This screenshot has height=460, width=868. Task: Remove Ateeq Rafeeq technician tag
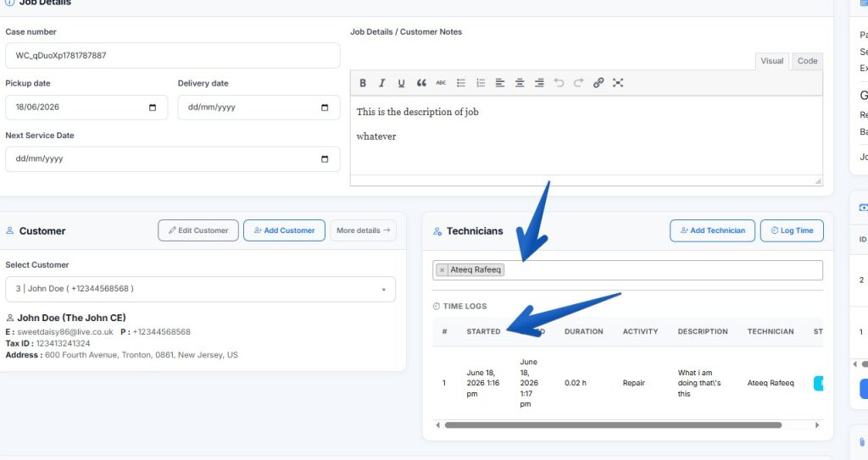click(x=442, y=270)
